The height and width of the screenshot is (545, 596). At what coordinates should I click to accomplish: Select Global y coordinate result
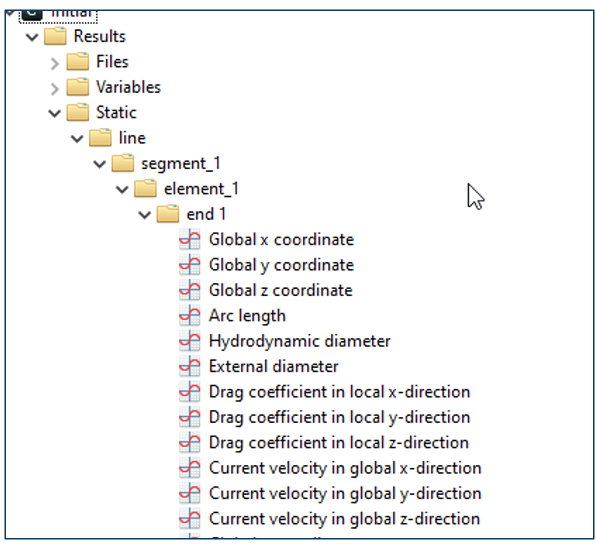(x=281, y=265)
